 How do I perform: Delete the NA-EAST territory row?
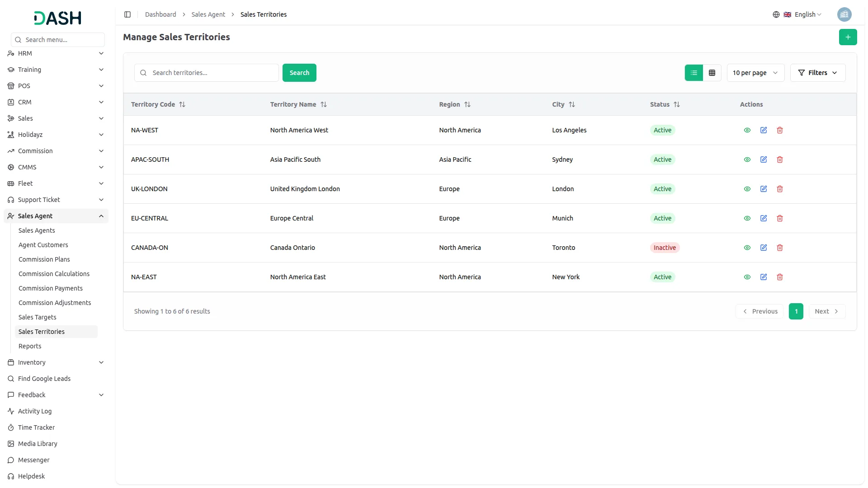pos(780,277)
